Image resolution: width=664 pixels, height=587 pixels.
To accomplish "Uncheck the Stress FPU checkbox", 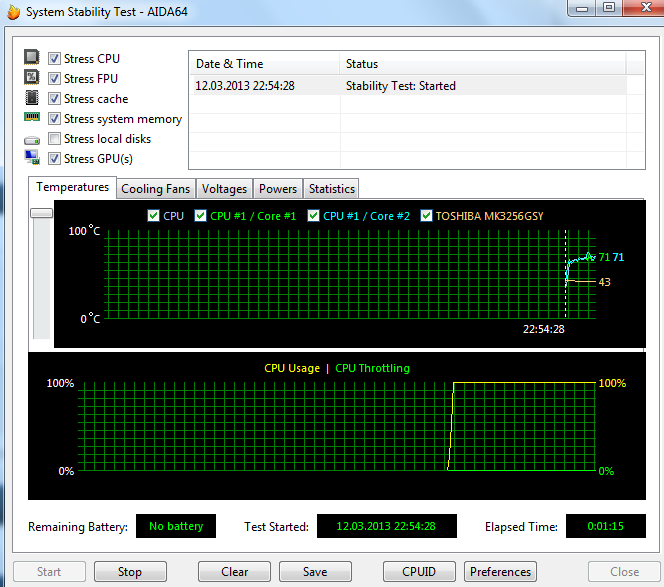I will pos(54,78).
